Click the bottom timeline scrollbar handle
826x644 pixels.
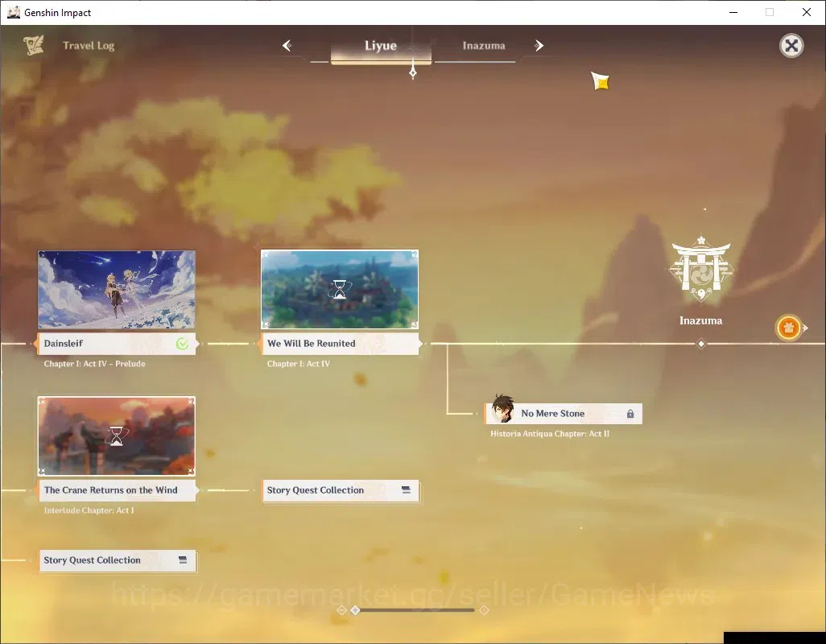356,610
